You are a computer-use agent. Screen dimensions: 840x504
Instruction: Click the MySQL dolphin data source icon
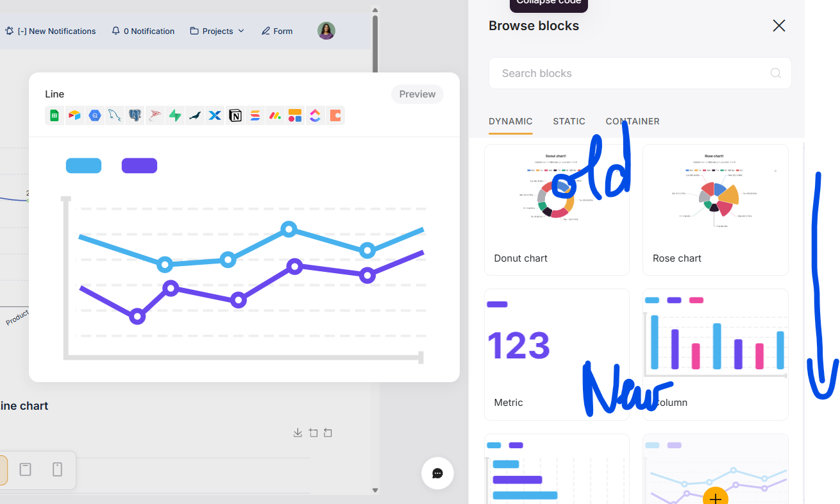pyautogui.click(x=115, y=115)
